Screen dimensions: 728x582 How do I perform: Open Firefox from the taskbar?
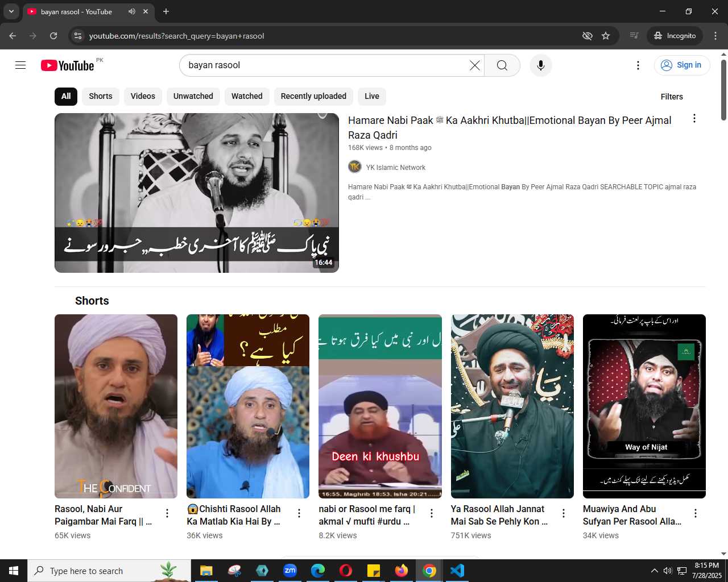click(x=402, y=571)
